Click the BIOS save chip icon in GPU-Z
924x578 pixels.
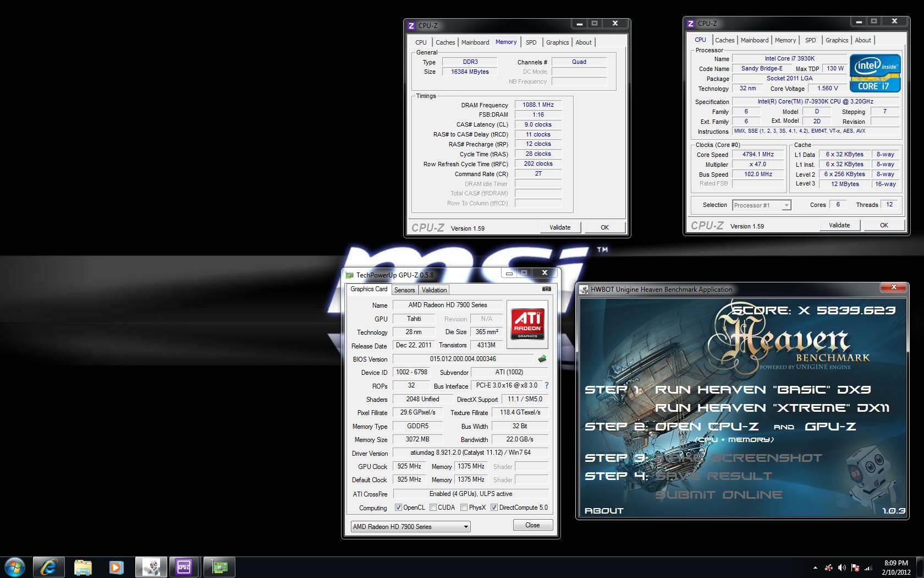click(x=542, y=359)
